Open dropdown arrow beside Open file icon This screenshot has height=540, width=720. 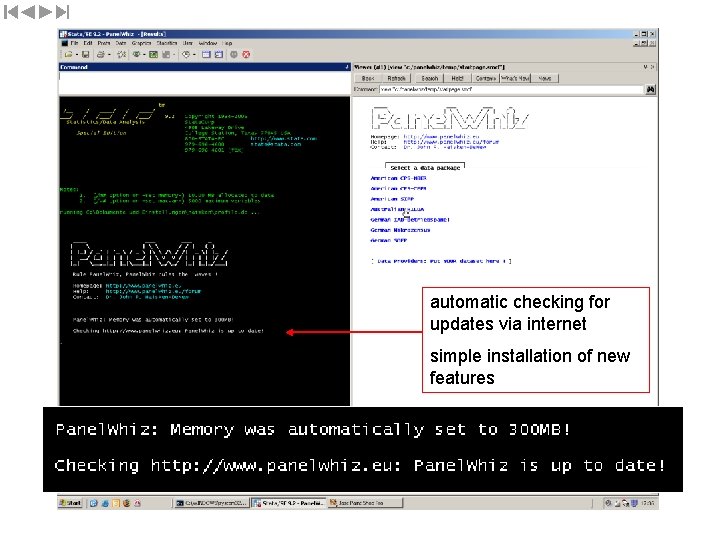click(76, 55)
